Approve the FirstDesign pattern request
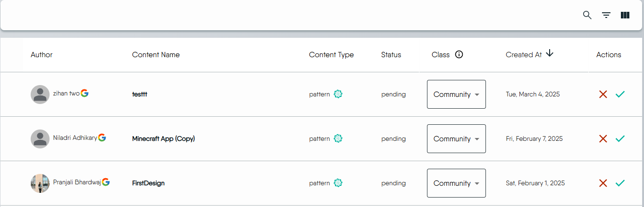This screenshot has width=644, height=207. 620,183
